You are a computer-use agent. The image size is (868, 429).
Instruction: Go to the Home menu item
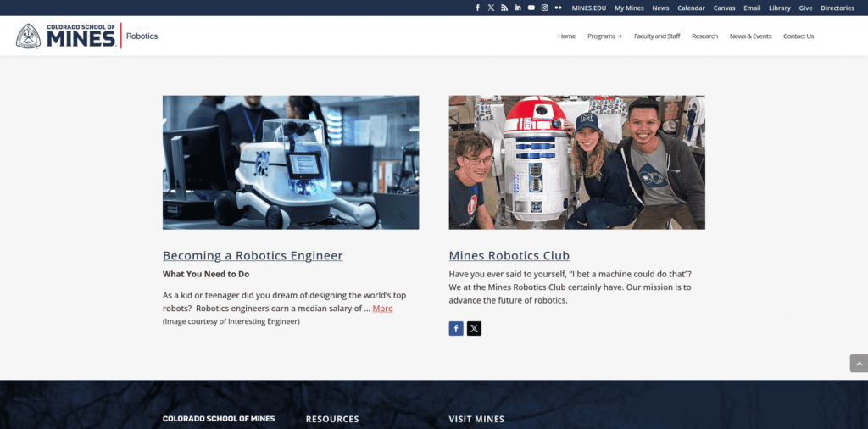(x=566, y=36)
